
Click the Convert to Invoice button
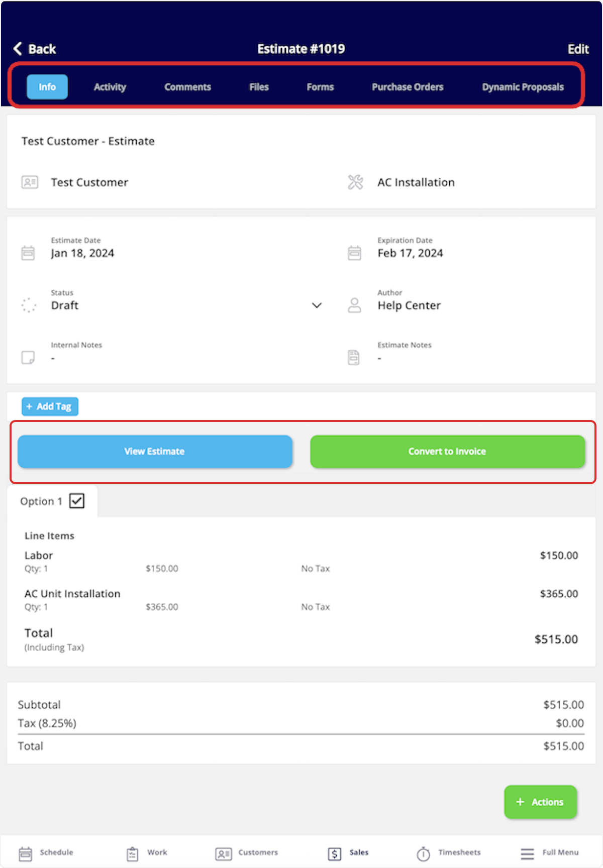point(447,452)
